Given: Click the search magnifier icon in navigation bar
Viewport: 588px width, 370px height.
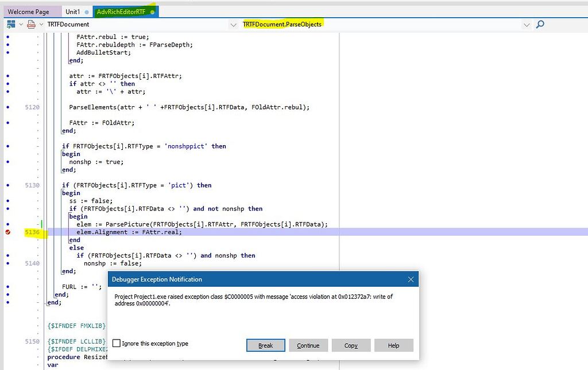Looking at the screenshot, I should point(540,24).
